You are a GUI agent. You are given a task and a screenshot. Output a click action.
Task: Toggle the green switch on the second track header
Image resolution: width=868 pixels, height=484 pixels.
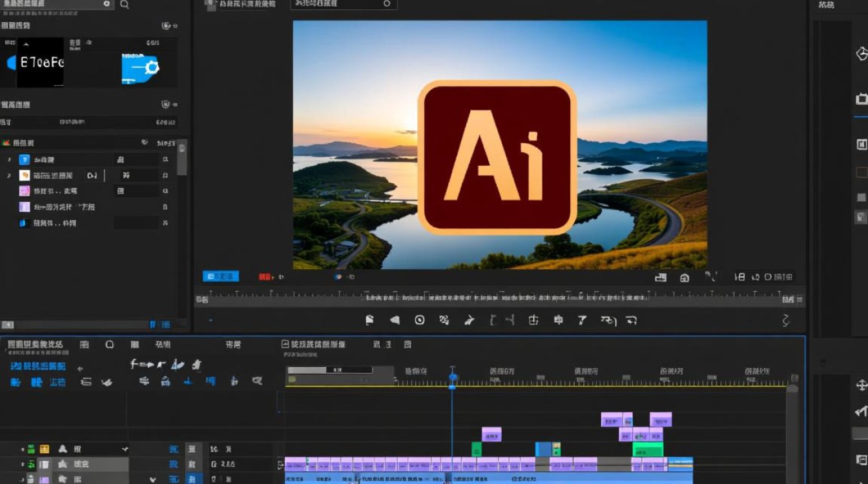pos(30,465)
